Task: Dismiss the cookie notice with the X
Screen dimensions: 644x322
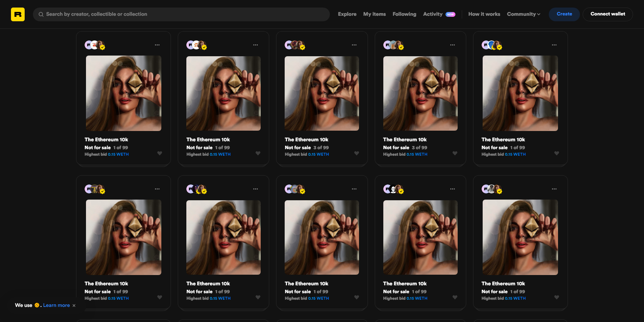Action: click(74, 306)
